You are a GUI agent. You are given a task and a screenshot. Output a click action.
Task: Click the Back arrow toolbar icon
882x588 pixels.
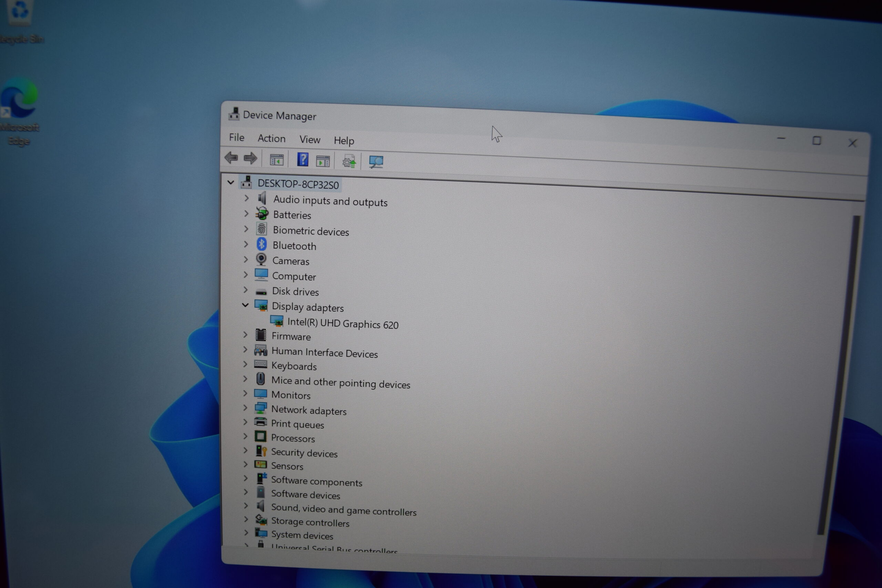(231, 157)
